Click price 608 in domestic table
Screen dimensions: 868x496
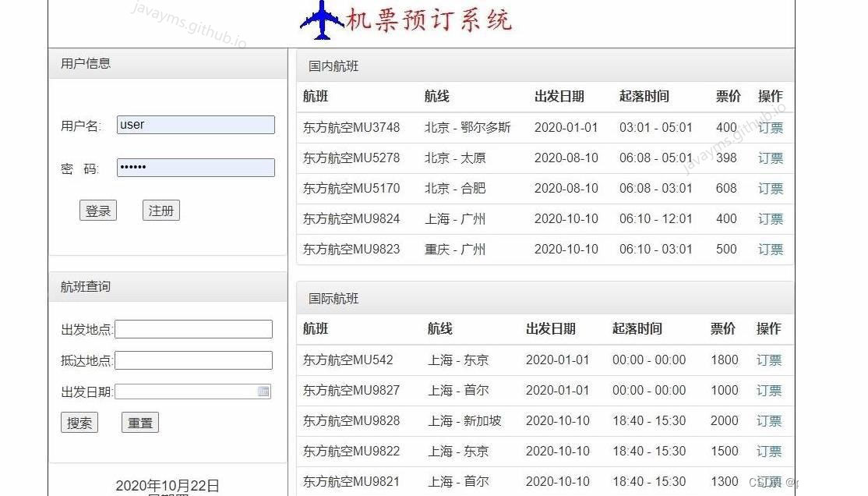coord(725,189)
